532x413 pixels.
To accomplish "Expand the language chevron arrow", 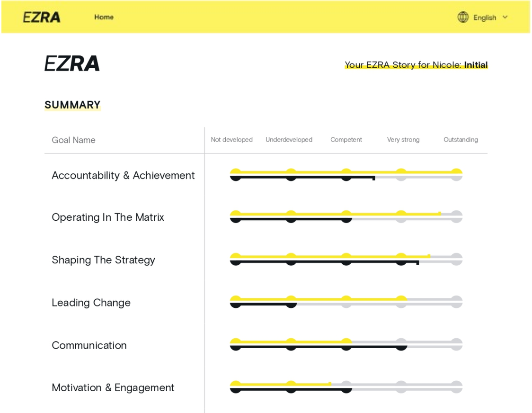I will 505,17.
